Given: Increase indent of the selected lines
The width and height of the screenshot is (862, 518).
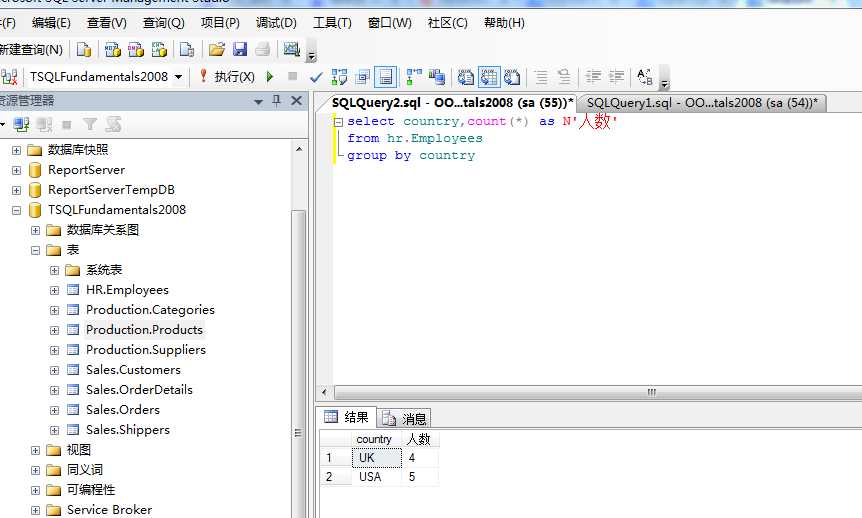Looking at the screenshot, I should 616,77.
